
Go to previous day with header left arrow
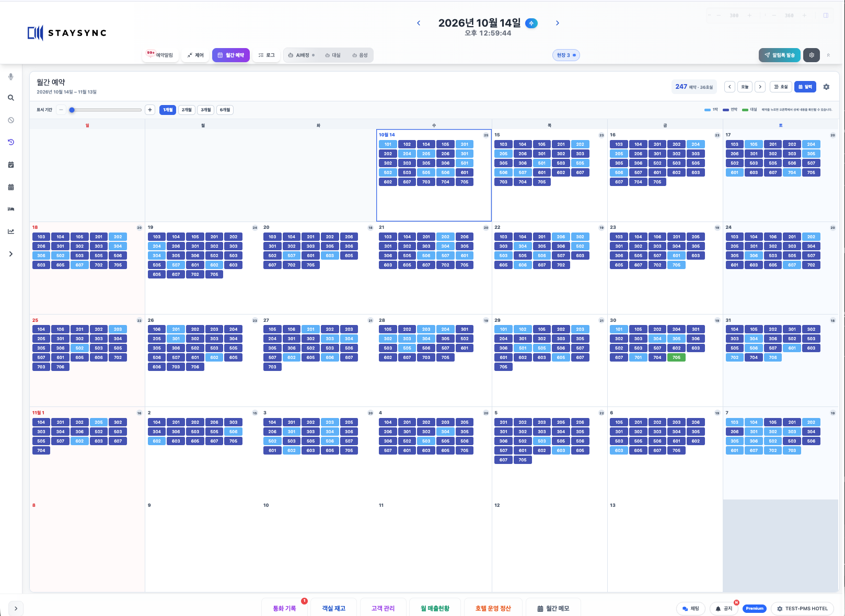click(419, 23)
